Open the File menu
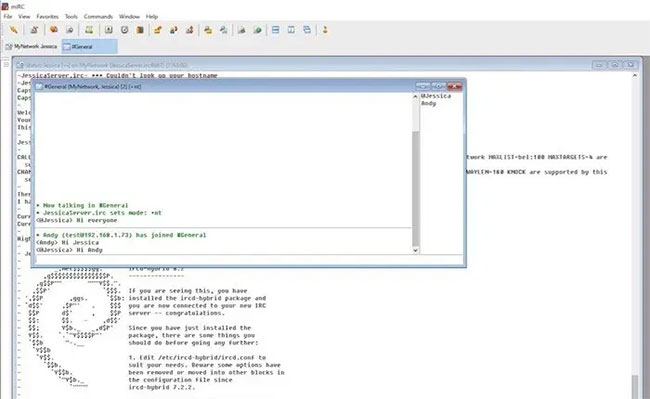Image resolution: width=650 pixels, height=399 pixels. coord(8,17)
